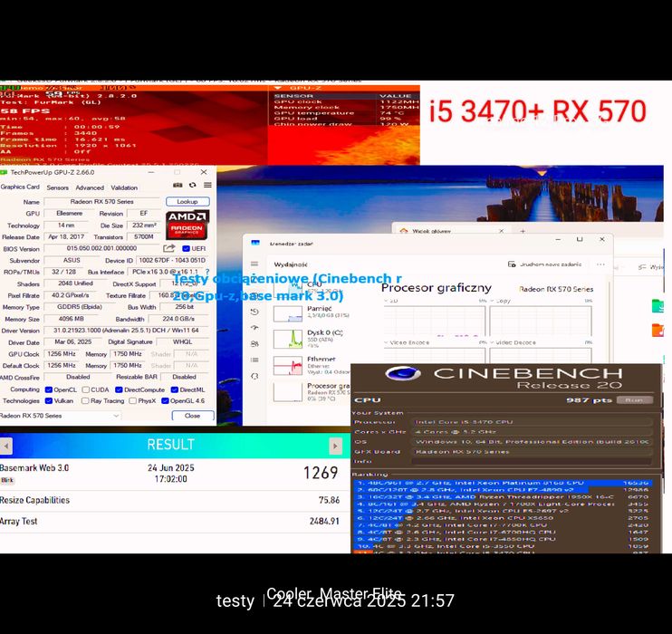Switch to the Graphics Card tab
Screen dimensions: 672x634
pos(20,187)
